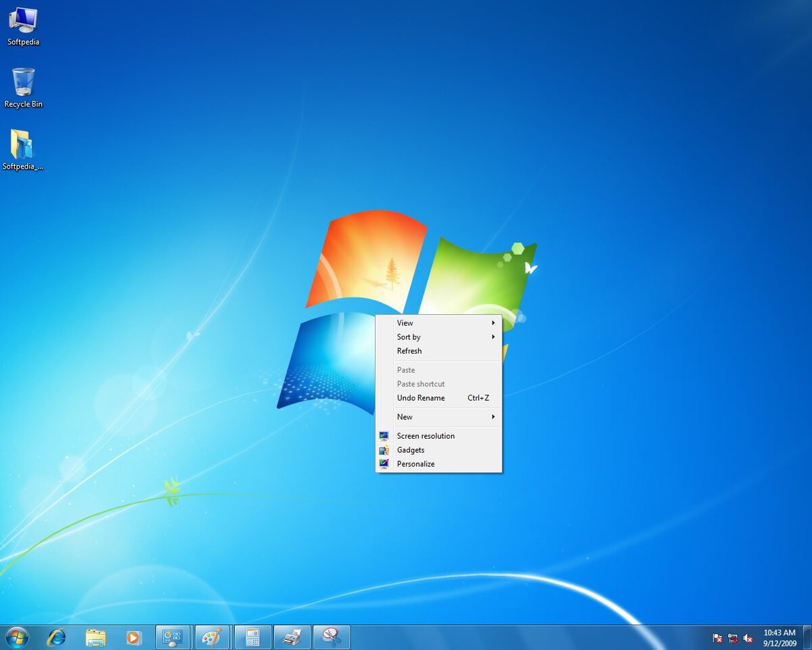Open Personalize from the context menu

(x=438, y=464)
